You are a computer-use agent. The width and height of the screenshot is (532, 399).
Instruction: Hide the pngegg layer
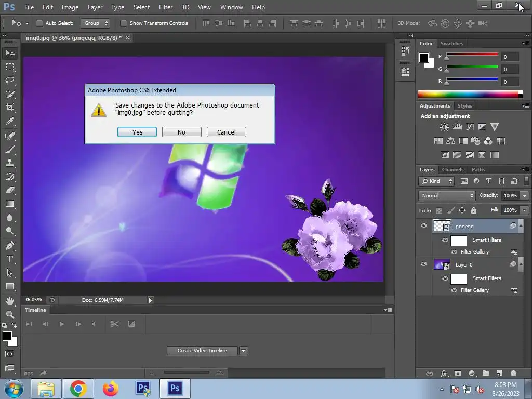coord(424,225)
